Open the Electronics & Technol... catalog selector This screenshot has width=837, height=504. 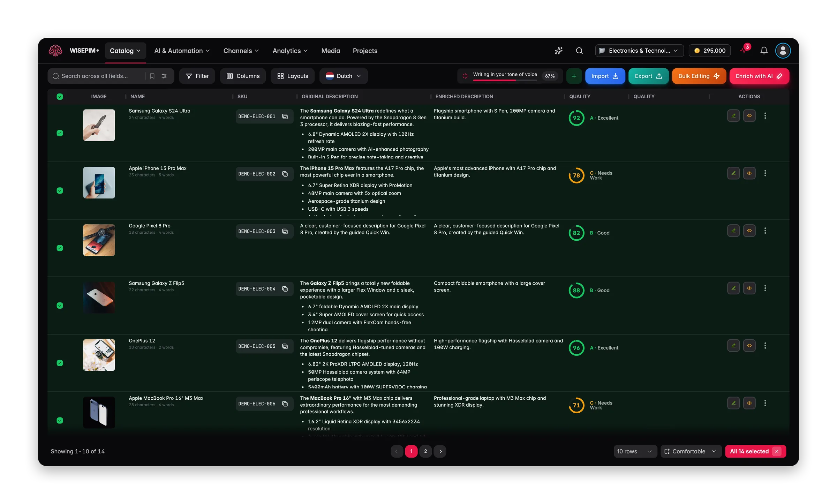[x=639, y=51]
